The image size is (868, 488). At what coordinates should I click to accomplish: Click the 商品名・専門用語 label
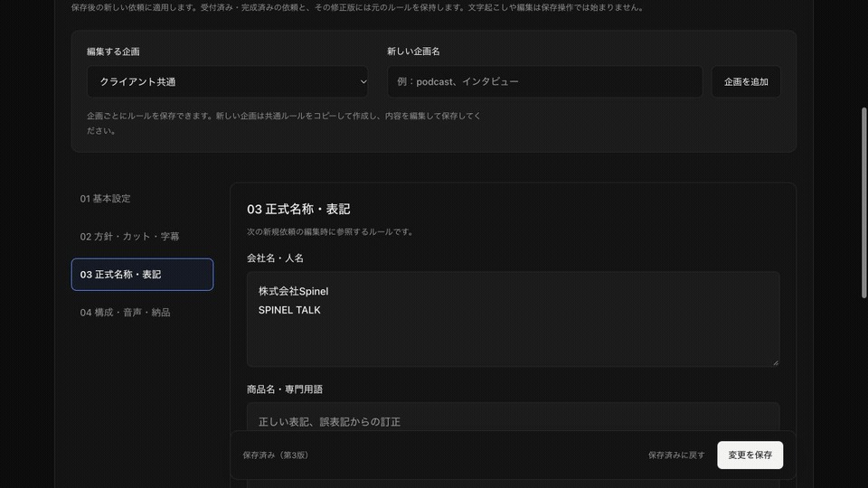pos(285,389)
